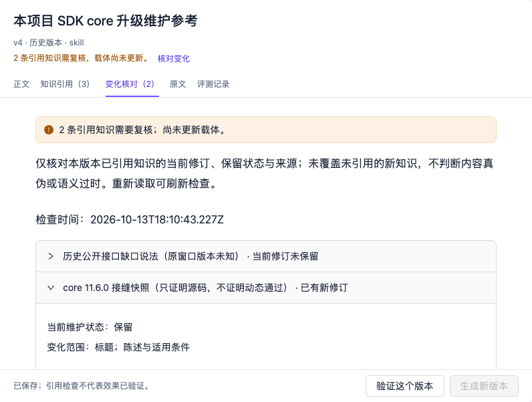Expand the 历史公开接口缺口说法 row chevron
532x402 pixels.
51,256
